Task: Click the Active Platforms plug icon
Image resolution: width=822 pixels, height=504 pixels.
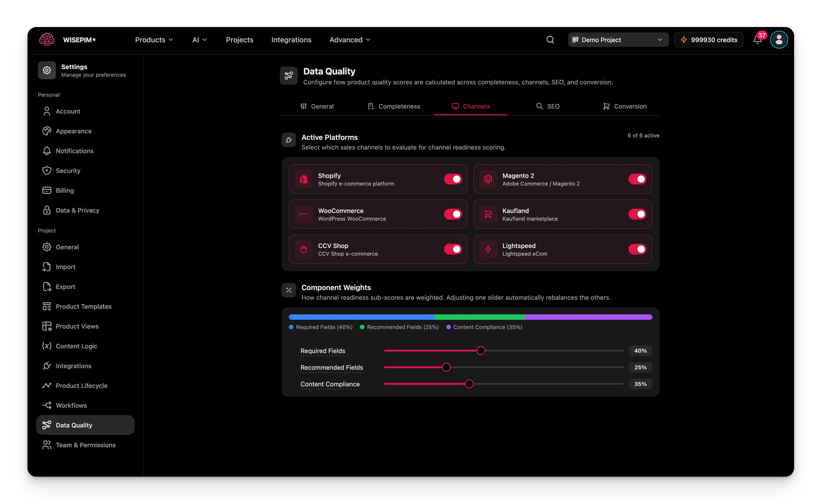Action: (289, 140)
